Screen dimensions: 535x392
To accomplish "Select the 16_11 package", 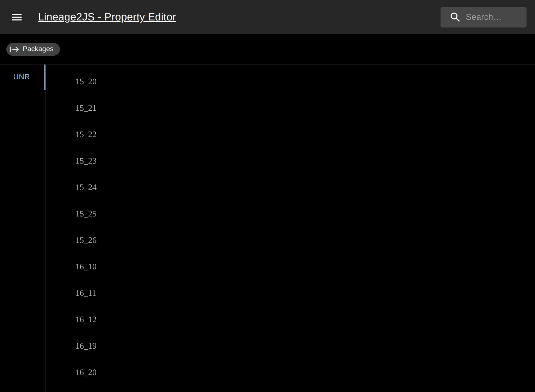I will (86, 293).
